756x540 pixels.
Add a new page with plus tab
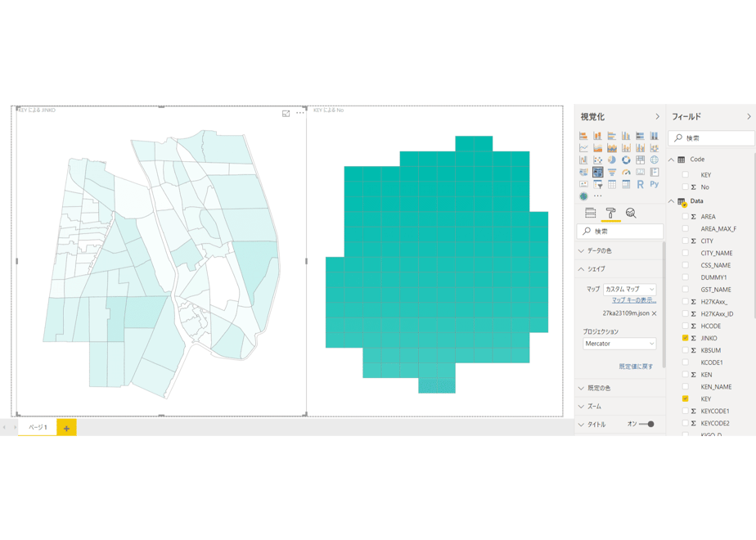point(66,428)
